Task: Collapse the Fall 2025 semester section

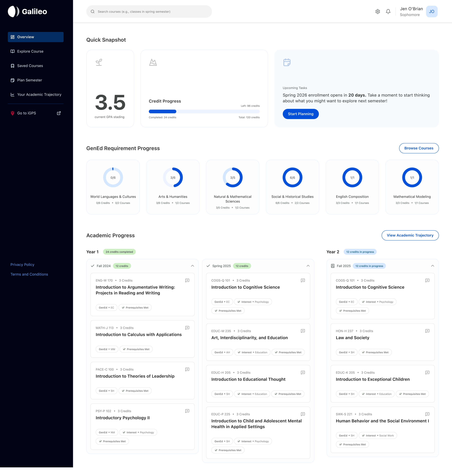Action: coord(433,266)
